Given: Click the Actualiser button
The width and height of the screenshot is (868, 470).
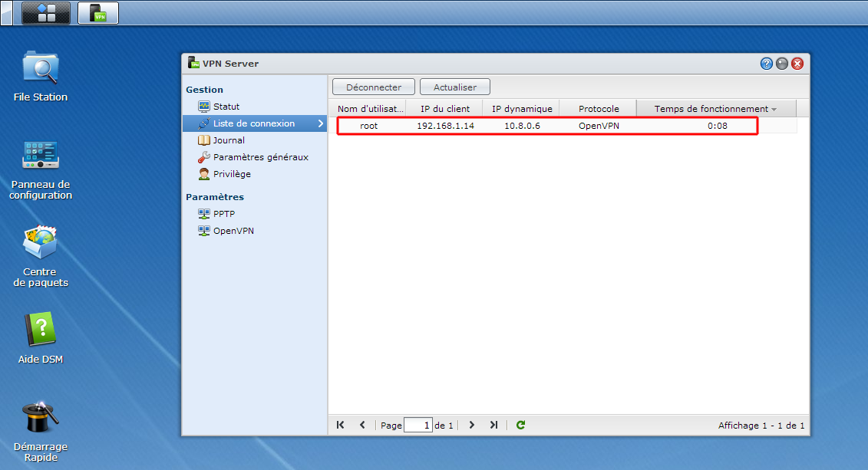Looking at the screenshot, I should click(455, 87).
